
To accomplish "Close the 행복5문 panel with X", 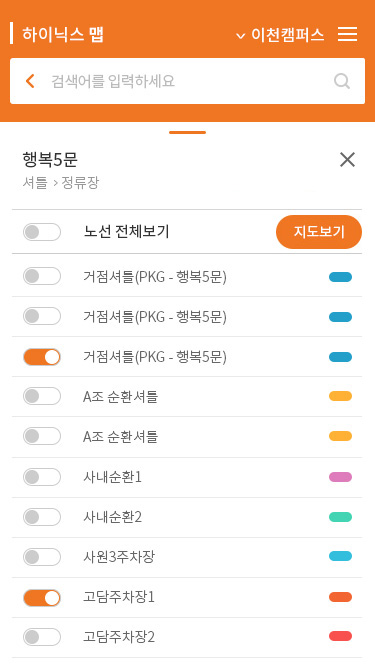I will coord(347,160).
